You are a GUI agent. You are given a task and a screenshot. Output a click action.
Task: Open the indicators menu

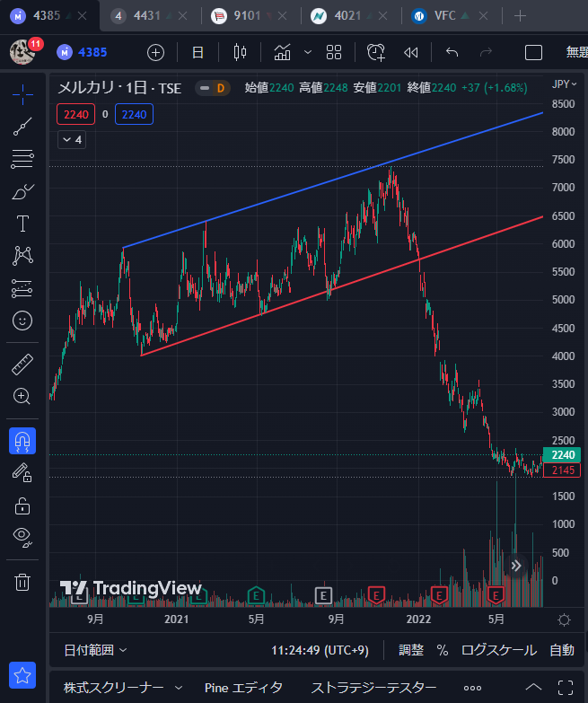tap(282, 52)
